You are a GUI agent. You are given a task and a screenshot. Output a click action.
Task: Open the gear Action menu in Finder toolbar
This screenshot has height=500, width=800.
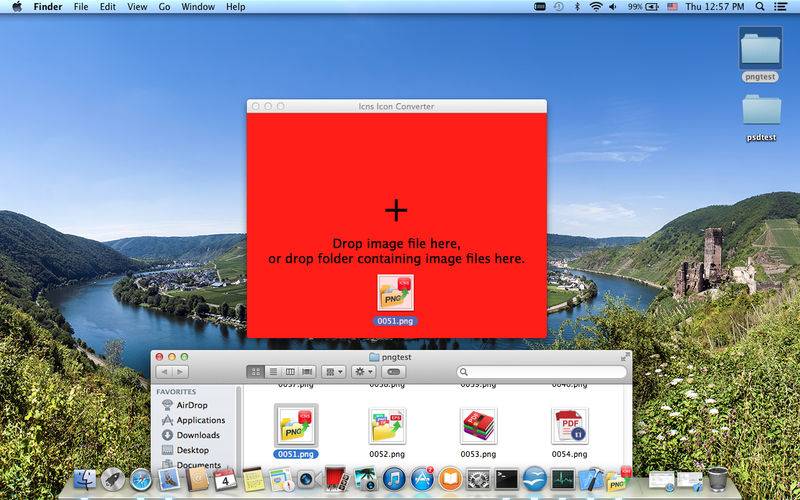[364, 372]
